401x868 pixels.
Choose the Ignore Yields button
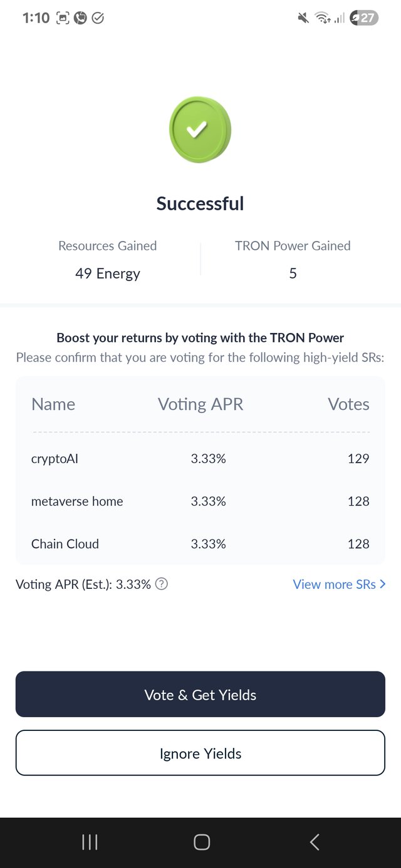pos(200,753)
